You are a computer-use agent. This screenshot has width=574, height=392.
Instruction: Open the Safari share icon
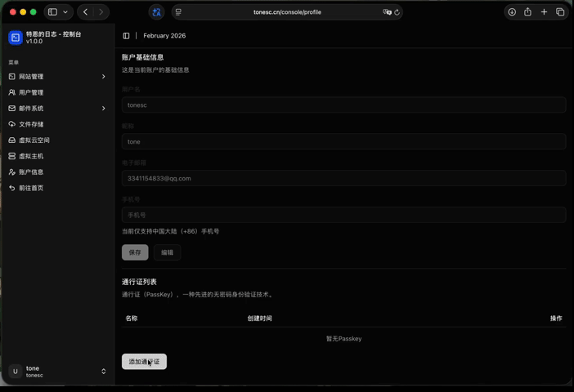[527, 12]
